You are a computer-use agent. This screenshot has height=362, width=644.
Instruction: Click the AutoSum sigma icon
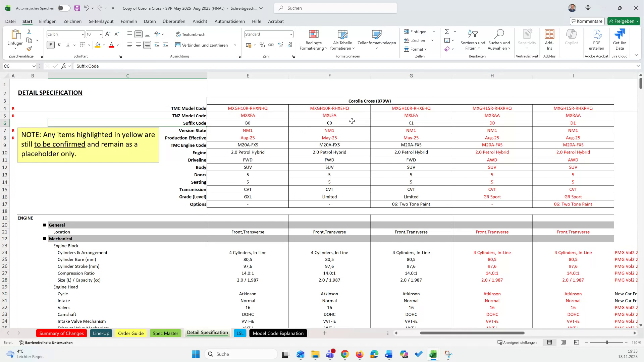[447, 32]
